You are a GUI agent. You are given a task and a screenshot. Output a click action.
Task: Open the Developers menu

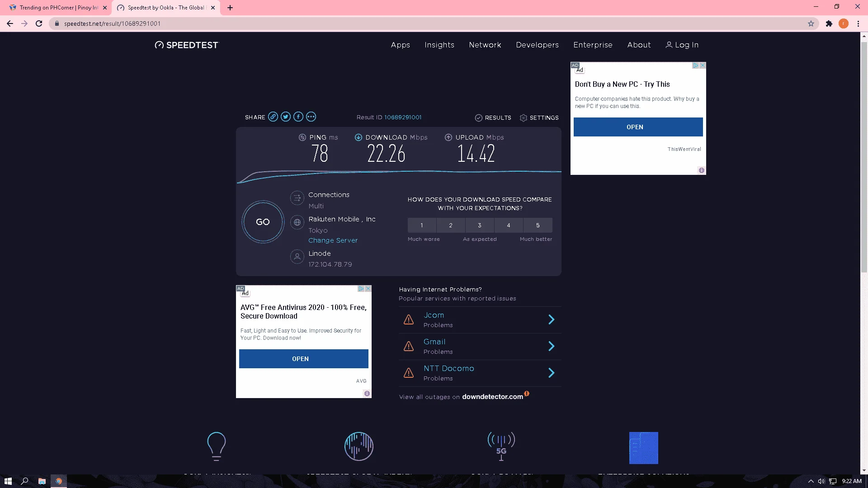[x=538, y=45]
